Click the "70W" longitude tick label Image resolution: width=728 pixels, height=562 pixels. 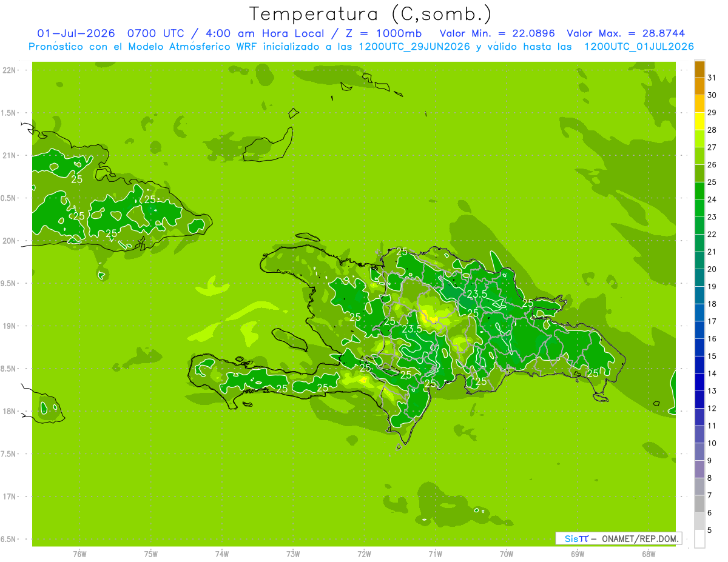pos(506,554)
